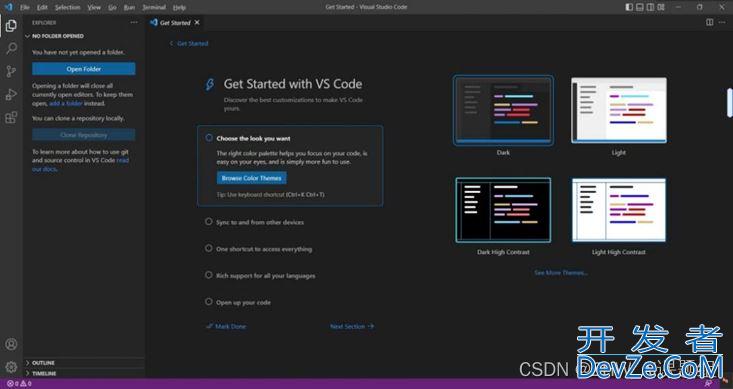Select the Get Started editor tab
733x389 pixels.
(x=175, y=22)
